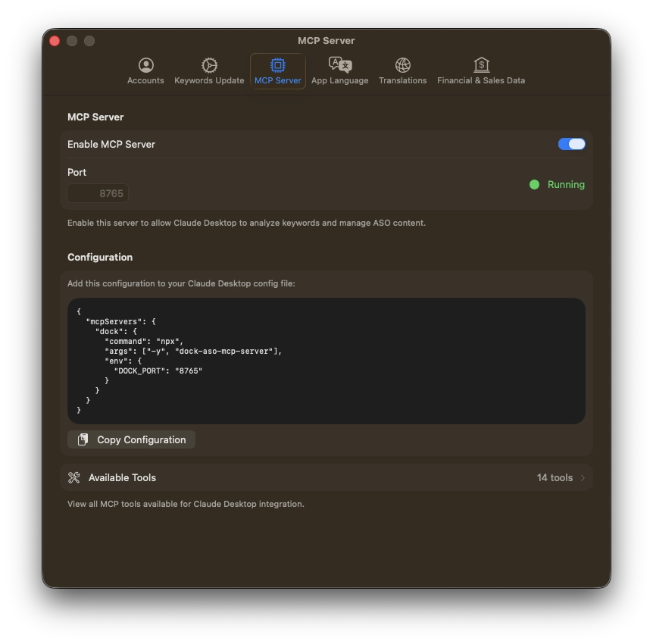Image resolution: width=653 pixels, height=644 pixels.
Task: Click the wrench icon beside Available Tools
Action: tap(73, 477)
